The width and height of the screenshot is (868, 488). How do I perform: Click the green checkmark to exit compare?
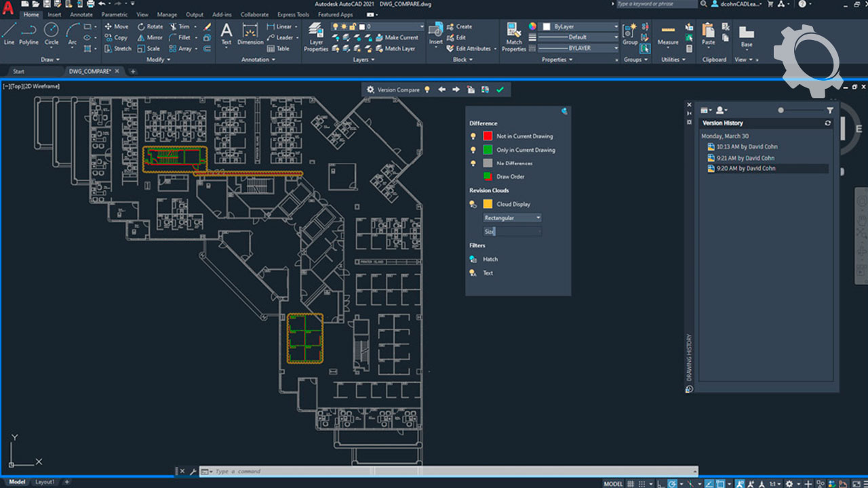(500, 89)
